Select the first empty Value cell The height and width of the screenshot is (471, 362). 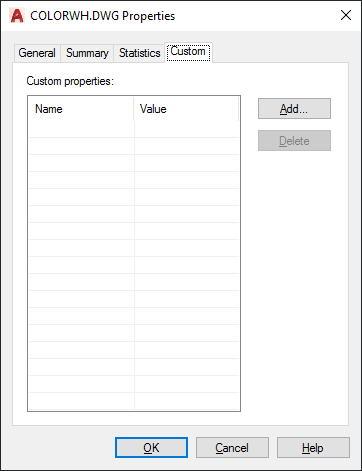point(187,129)
